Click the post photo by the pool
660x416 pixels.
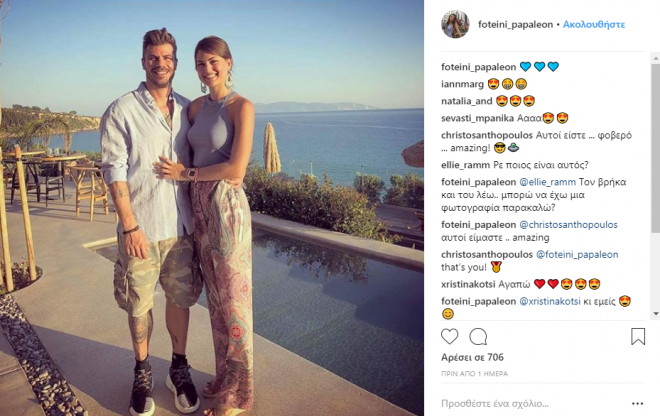click(212, 208)
